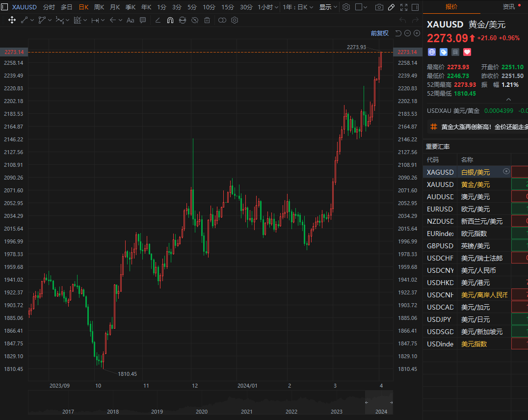Open the text annotation tool (Aa)
Viewport: 528px width, 420px height.
130,20
